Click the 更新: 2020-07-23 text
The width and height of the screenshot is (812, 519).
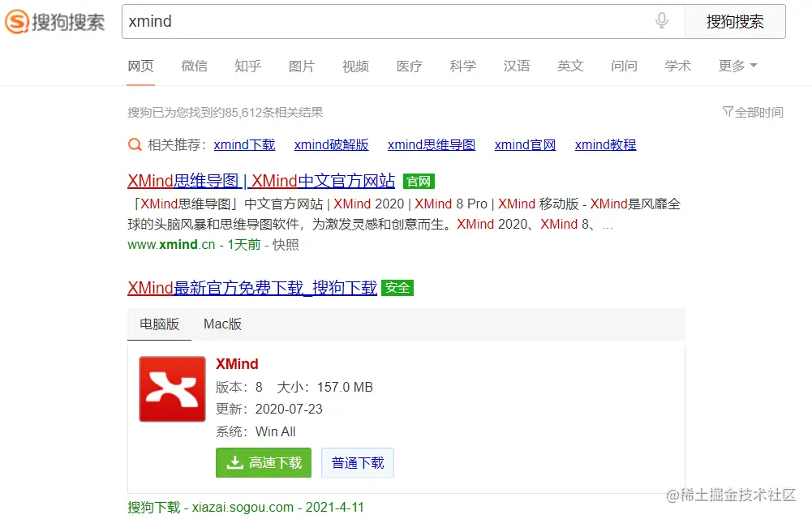pyautogui.click(x=269, y=409)
